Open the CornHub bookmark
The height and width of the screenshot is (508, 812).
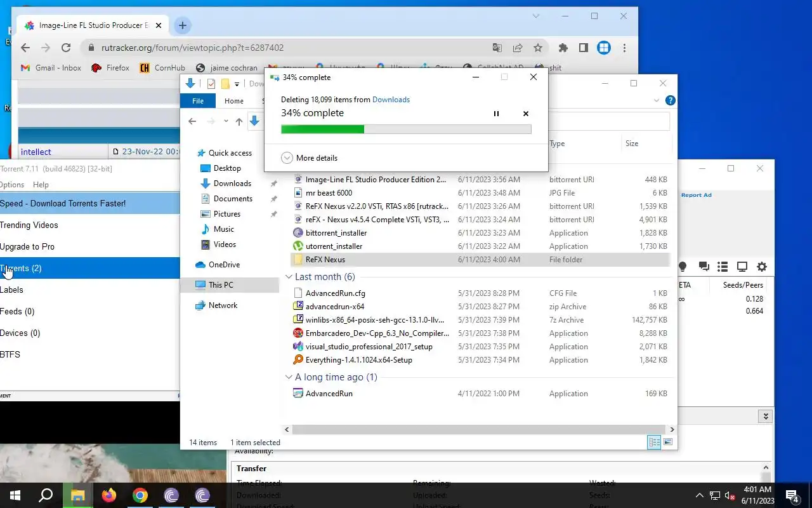pos(162,68)
